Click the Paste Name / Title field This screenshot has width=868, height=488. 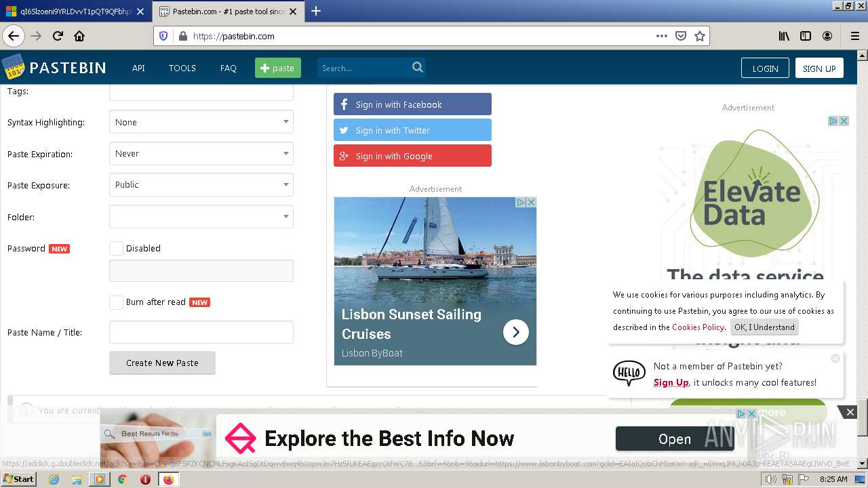201,332
